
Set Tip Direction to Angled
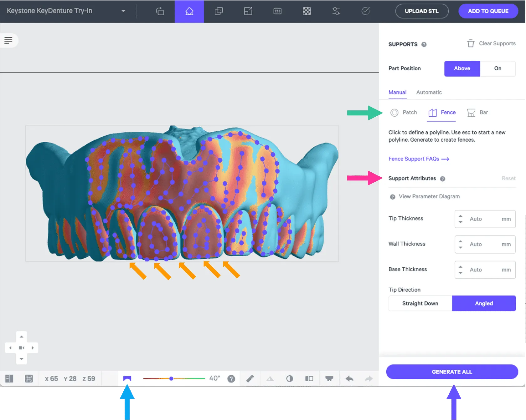[484, 303]
